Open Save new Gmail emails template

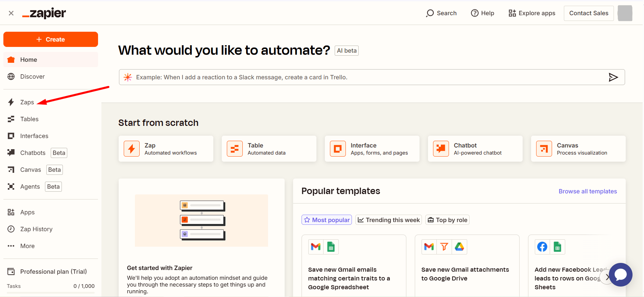point(354,266)
